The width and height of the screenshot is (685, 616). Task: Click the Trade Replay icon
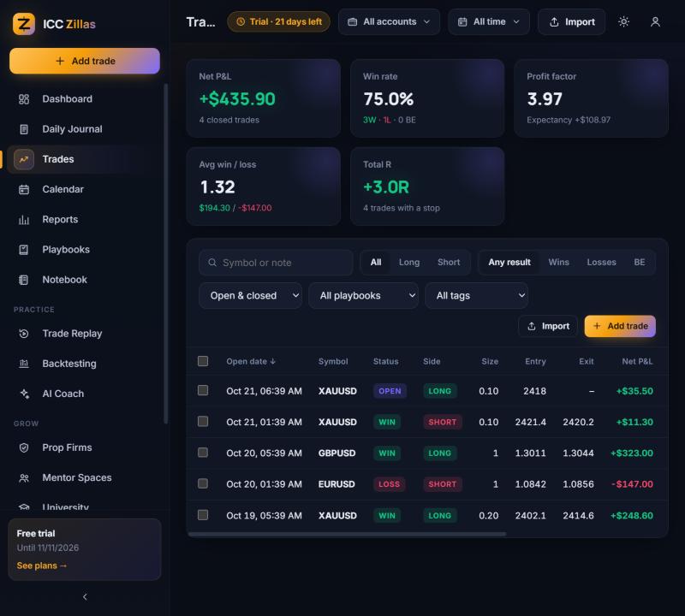tap(24, 334)
